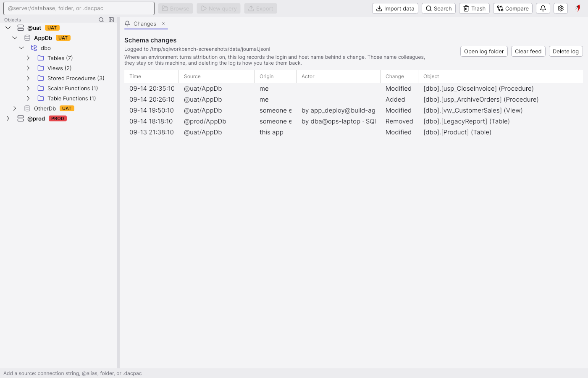Open the Search button
The width and height of the screenshot is (588, 378).
[438, 8]
